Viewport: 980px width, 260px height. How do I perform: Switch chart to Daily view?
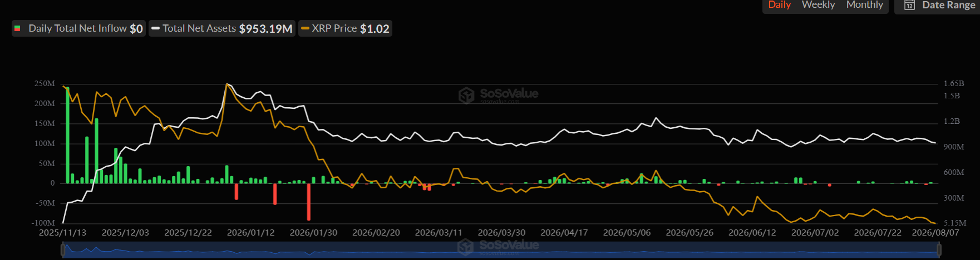[x=779, y=5]
